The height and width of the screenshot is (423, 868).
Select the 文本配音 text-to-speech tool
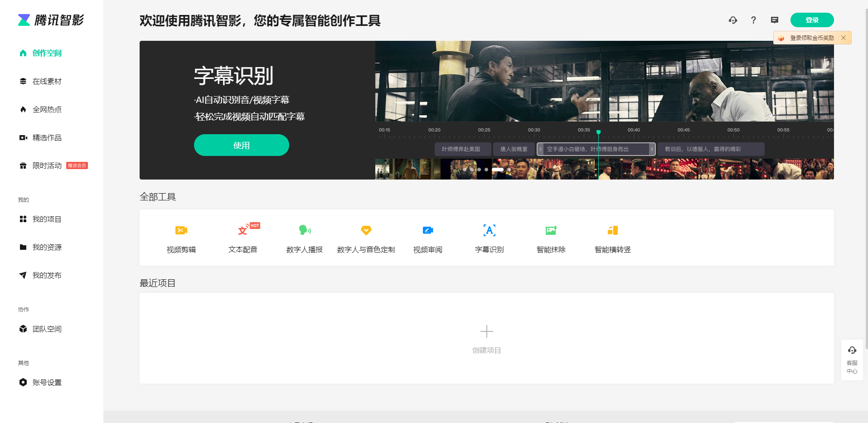[242, 238]
